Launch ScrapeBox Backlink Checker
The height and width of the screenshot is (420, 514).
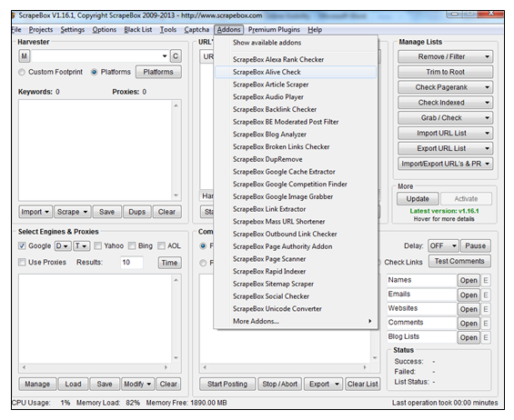[x=295, y=109]
